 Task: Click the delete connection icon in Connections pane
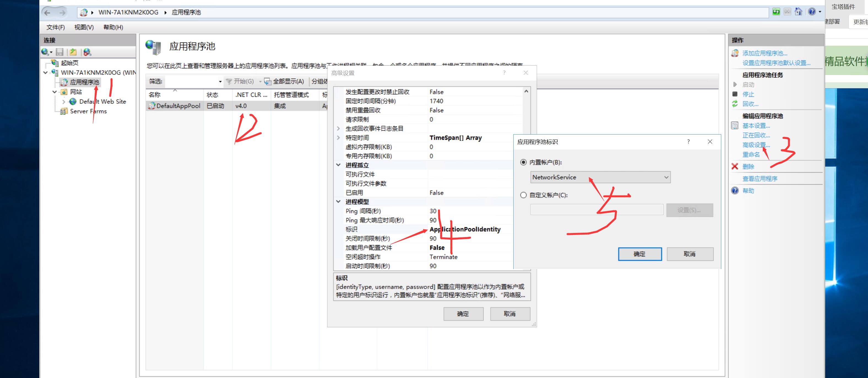point(87,52)
